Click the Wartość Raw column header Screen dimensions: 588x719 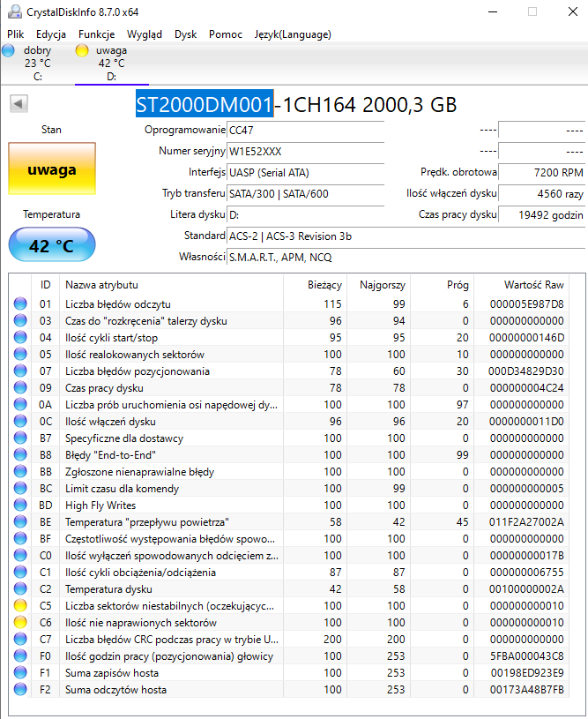(x=522, y=285)
